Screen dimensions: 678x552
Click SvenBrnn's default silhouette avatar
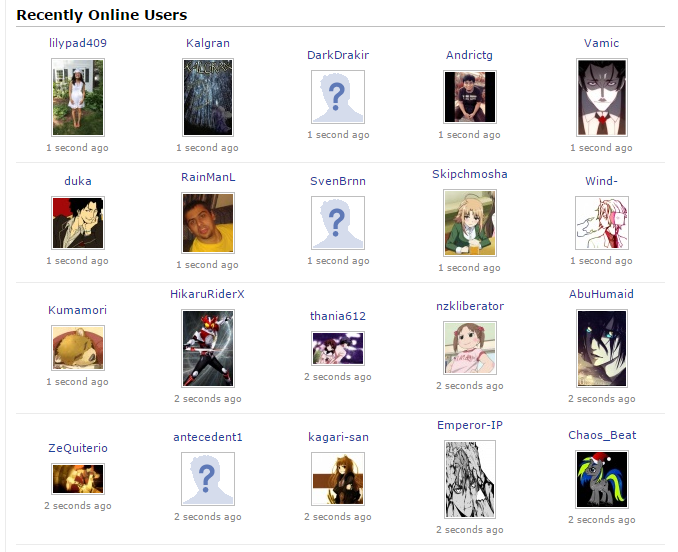point(338,223)
